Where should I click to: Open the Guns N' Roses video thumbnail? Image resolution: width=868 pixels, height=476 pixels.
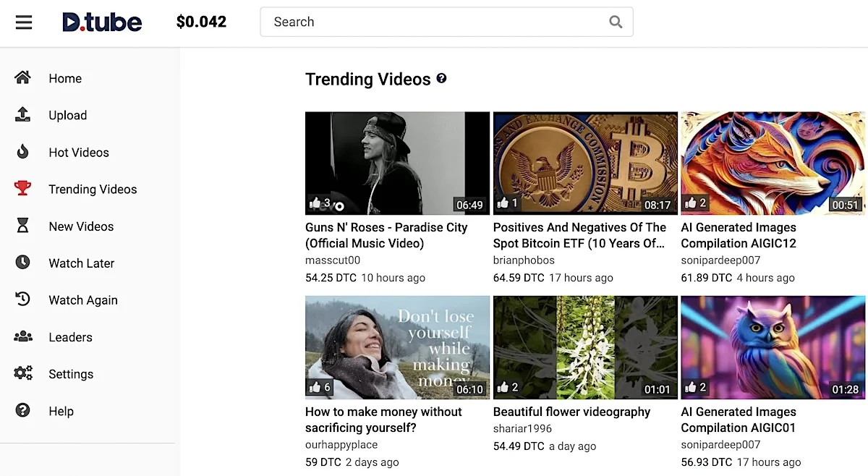click(x=397, y=163)
